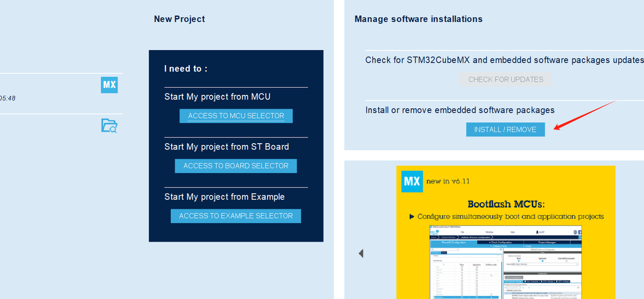Click the Facebook icon in the banner screenshot
Image resolution: width=644 pixels, height=299 pixels.
pos(580,232)
